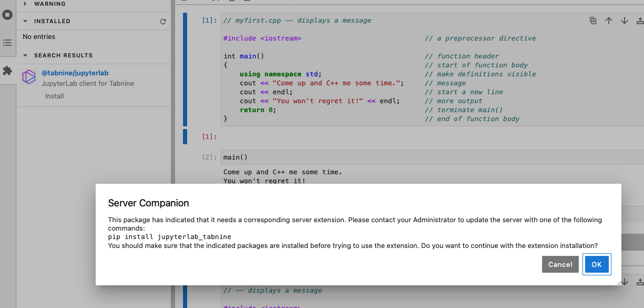Collapse the first cell via its blue bar
644x308 pixels.
tap(185, 69)
